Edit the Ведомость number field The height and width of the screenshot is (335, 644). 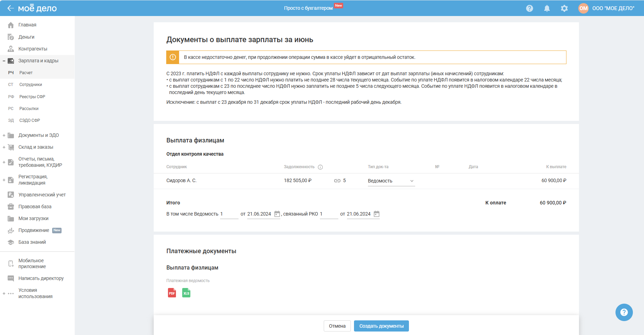[229, 214]
